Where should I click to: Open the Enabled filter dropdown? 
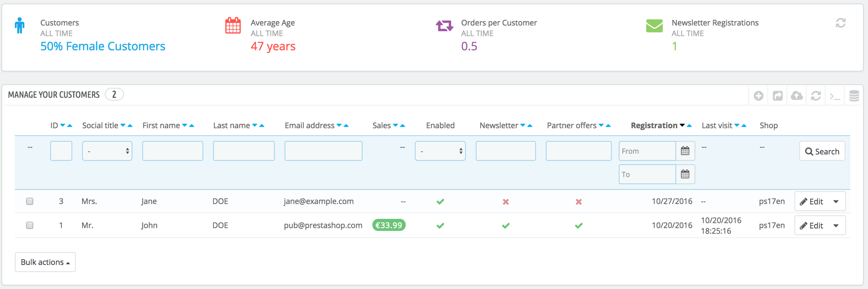(440, 151)
